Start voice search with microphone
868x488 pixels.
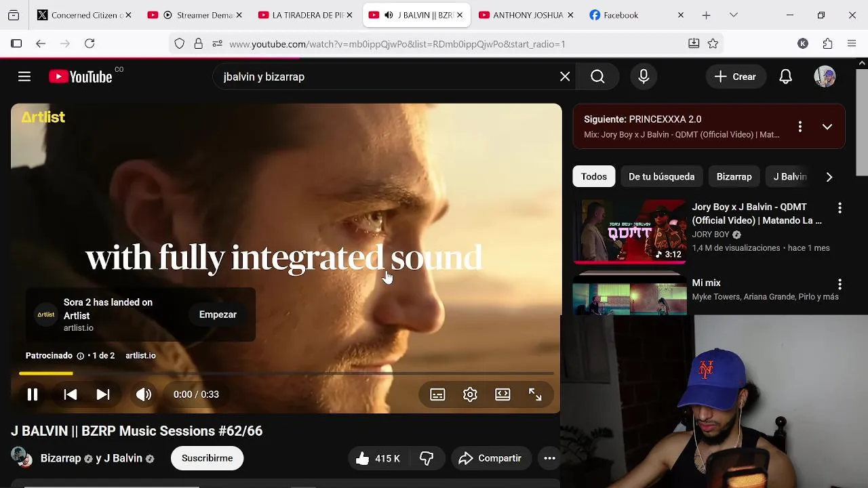[x=644, y=77]
